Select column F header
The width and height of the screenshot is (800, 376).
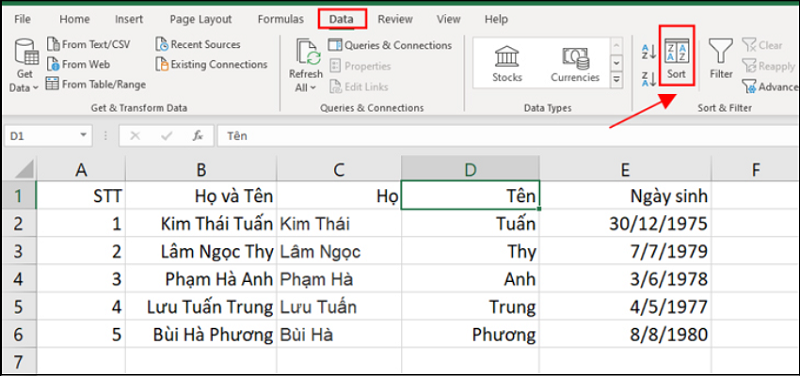pos(756,169)
